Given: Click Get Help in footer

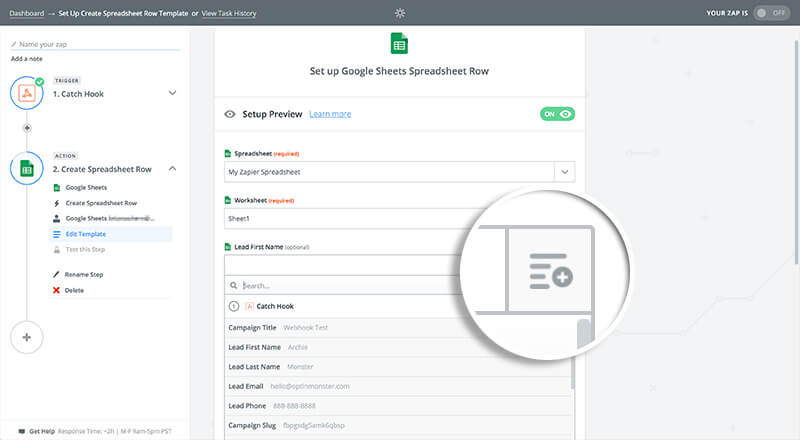Looking at the screenshot, I should pos(42,431).
